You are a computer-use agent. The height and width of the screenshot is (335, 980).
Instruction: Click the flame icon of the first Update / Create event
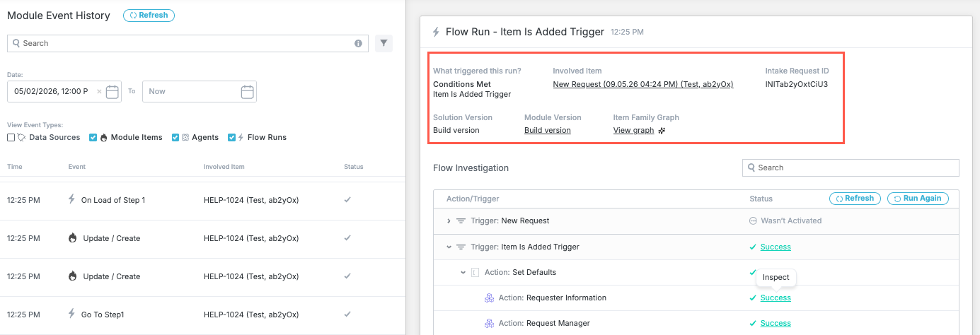click(x=72, y=237)
